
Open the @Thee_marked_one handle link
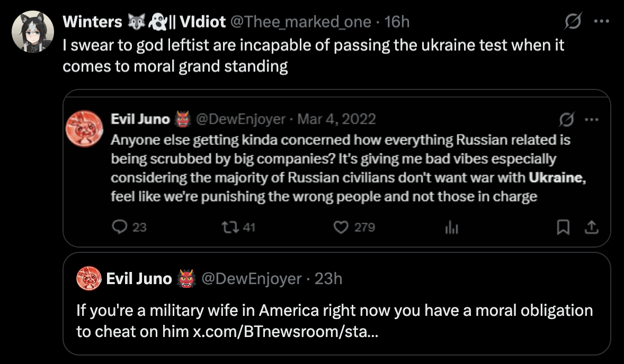[x=301, y=22]
